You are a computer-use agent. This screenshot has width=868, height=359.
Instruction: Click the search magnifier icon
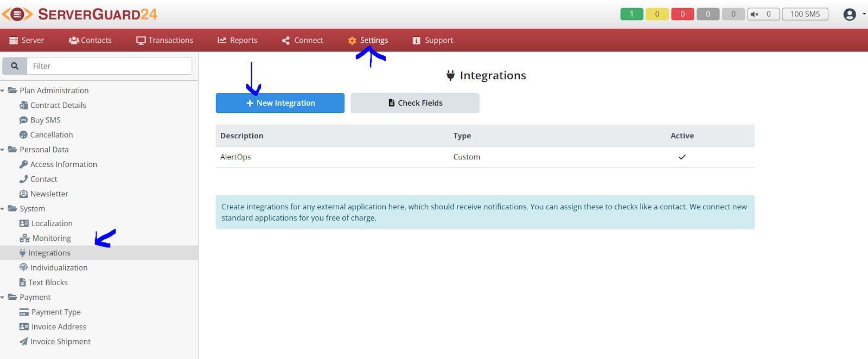point(15,66)
